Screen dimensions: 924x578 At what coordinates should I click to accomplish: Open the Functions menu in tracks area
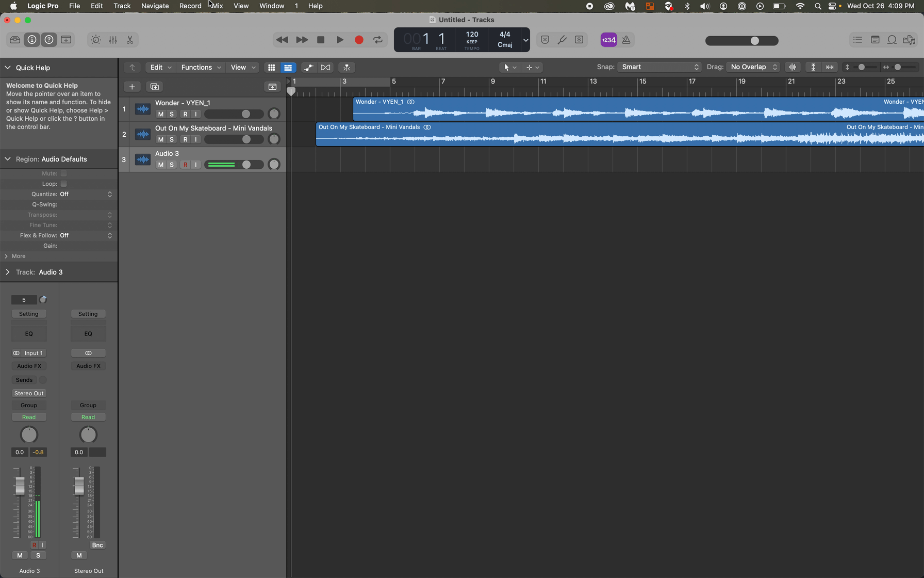201,68
